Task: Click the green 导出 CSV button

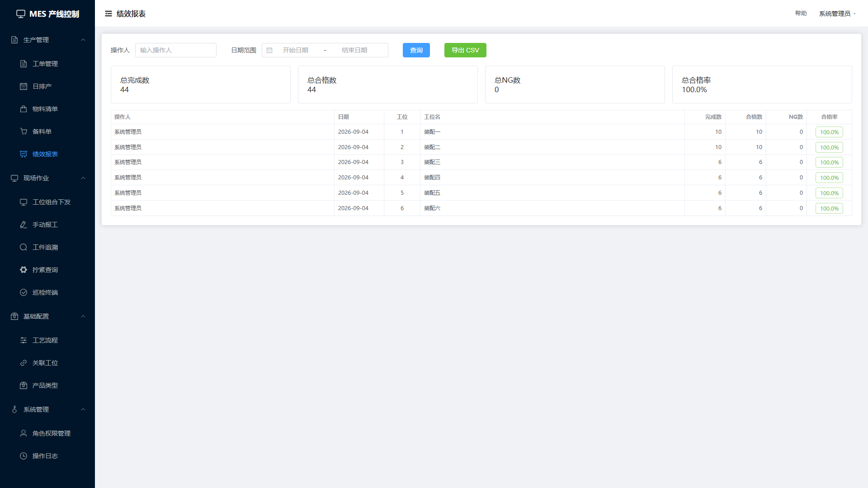Action: (465, 50)
